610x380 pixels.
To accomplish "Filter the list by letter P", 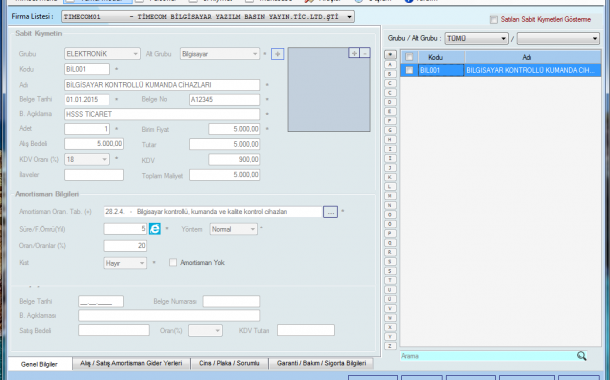I will click(x=390, y=233).
